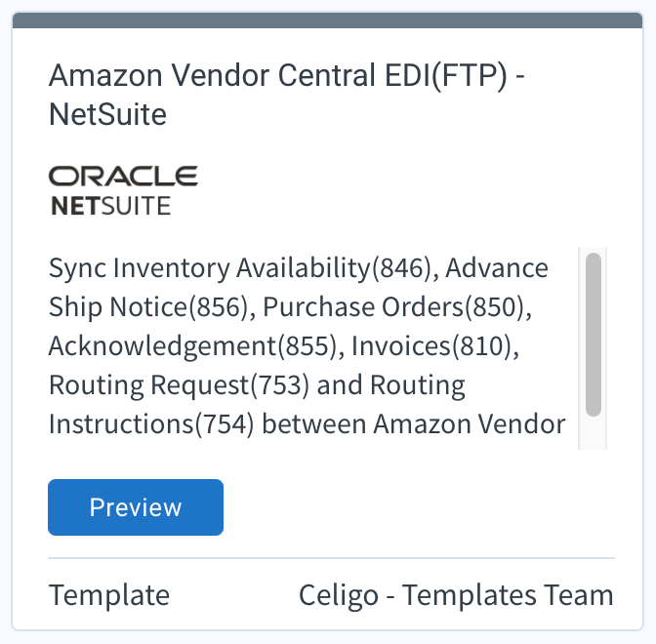Click the Template label in the footer

coord(109,594)
